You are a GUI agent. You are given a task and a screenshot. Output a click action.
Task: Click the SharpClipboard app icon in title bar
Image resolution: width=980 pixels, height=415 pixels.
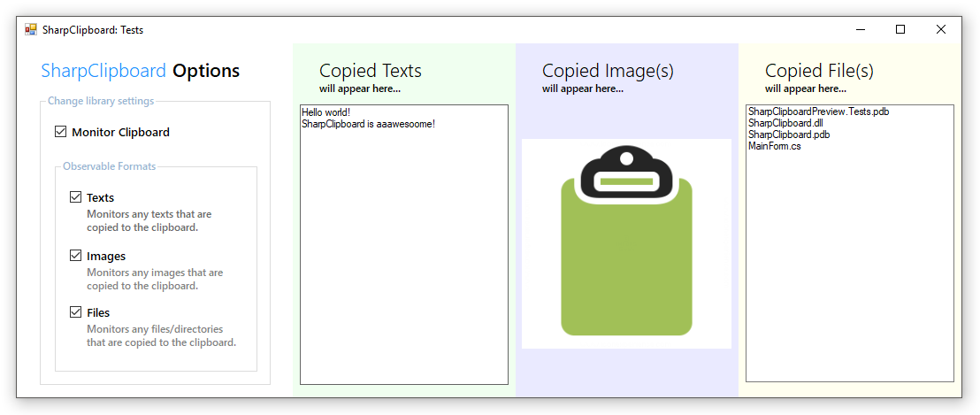pyautogui.click(x=31, y=29)
